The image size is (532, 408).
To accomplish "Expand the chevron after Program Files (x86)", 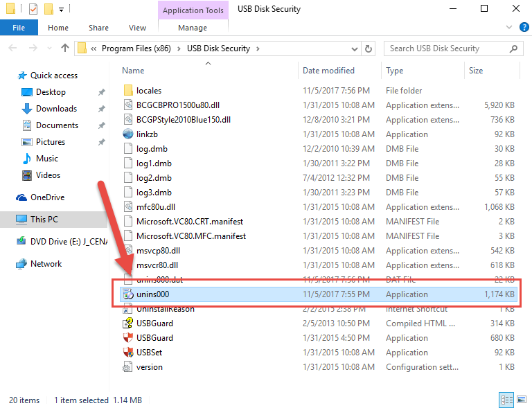I will [x=179, y=49].
